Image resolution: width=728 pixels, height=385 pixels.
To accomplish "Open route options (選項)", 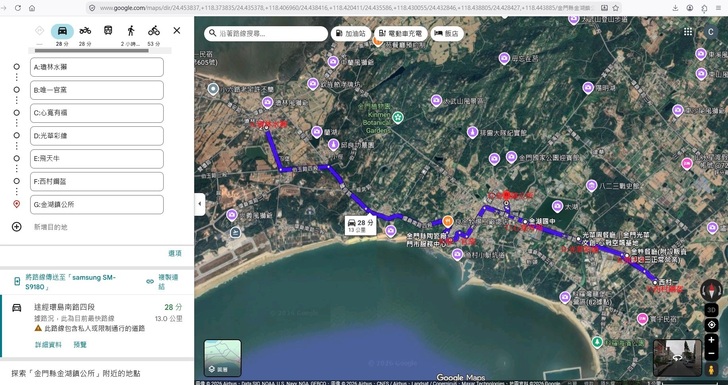I will pyautogui.click(x=175, y=253).
